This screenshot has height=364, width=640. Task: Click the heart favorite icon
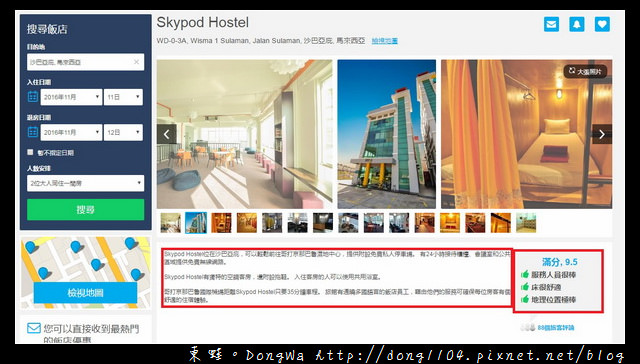tap(602, 24)
